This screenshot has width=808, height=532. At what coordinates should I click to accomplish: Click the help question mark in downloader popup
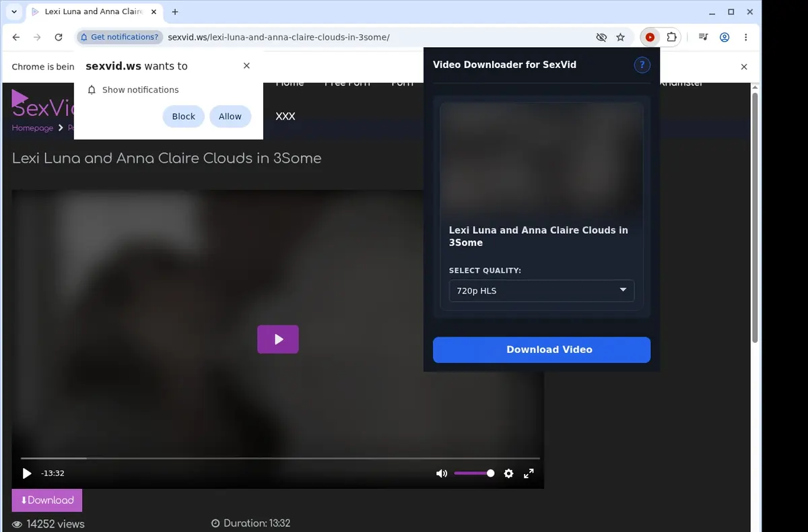pyautogui.click(x=642, y=65)
